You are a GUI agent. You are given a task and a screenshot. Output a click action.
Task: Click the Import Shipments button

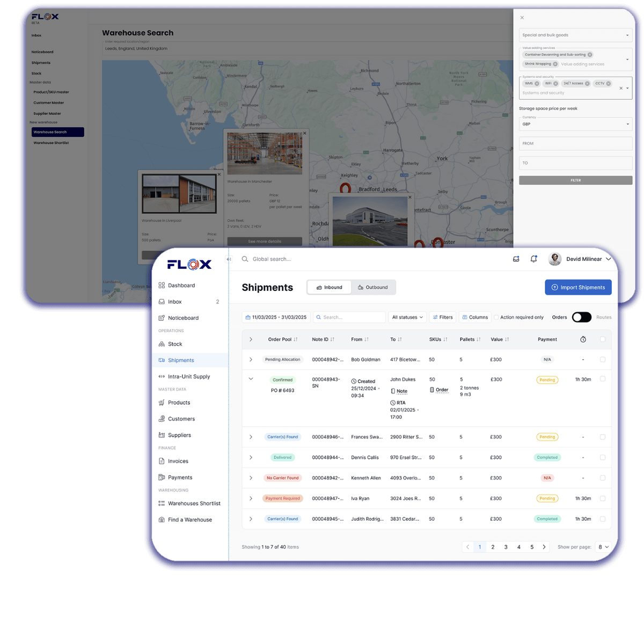[578, 287]
